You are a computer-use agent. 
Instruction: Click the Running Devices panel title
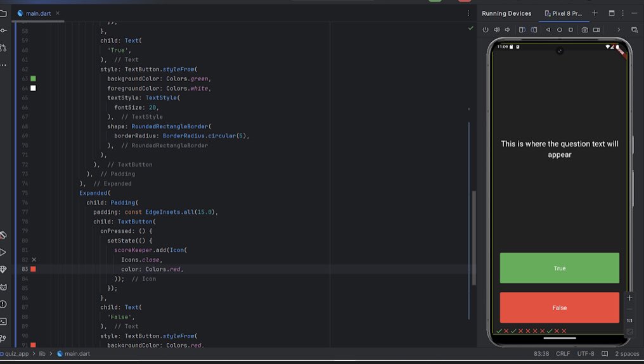coord(506,13)
